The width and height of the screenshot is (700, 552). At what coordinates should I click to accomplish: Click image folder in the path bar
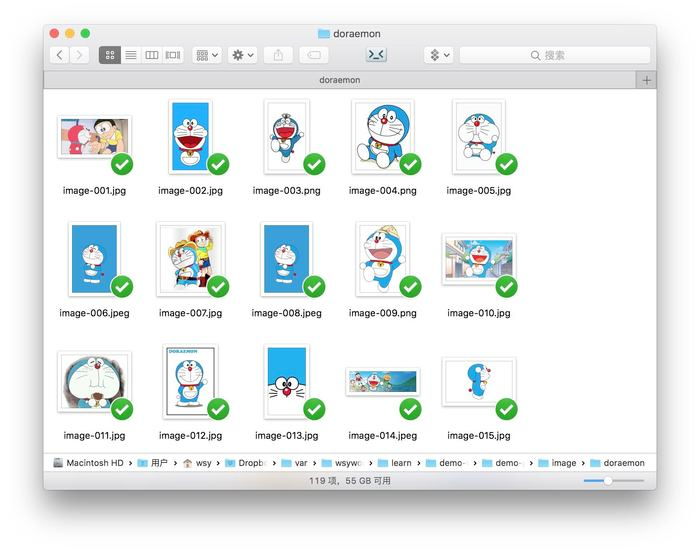tap(557, 463)
